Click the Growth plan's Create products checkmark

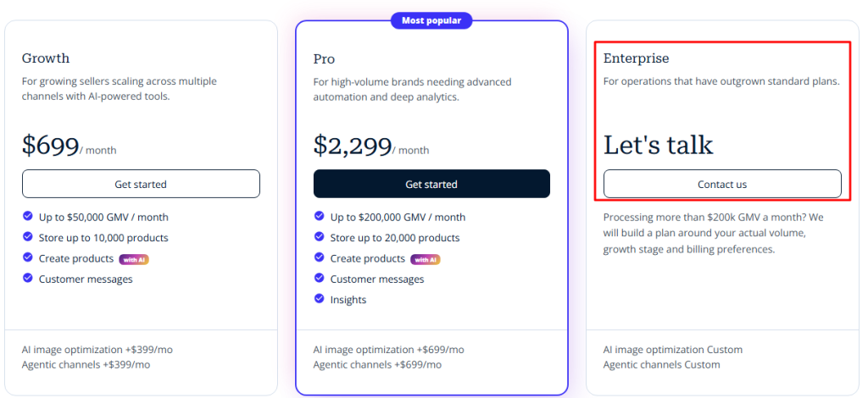click(x=28, y=257)
